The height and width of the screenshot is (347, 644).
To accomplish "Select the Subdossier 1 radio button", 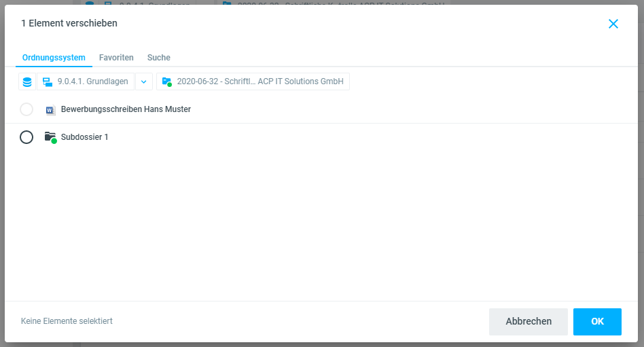I will 26,137.
